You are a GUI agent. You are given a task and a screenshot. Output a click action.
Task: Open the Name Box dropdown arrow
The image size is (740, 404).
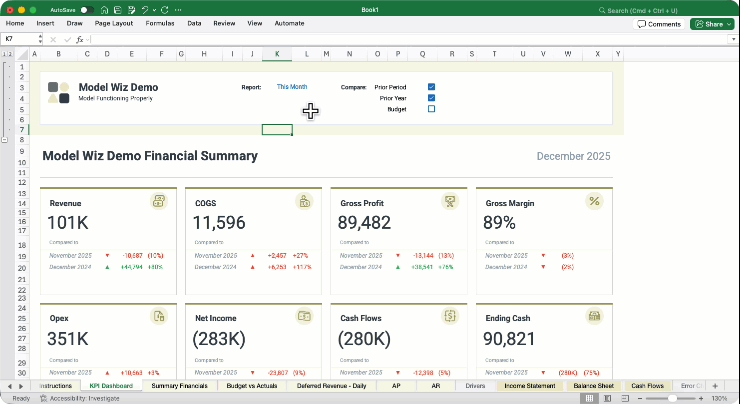pyautogui.click(x=42, y=39)
